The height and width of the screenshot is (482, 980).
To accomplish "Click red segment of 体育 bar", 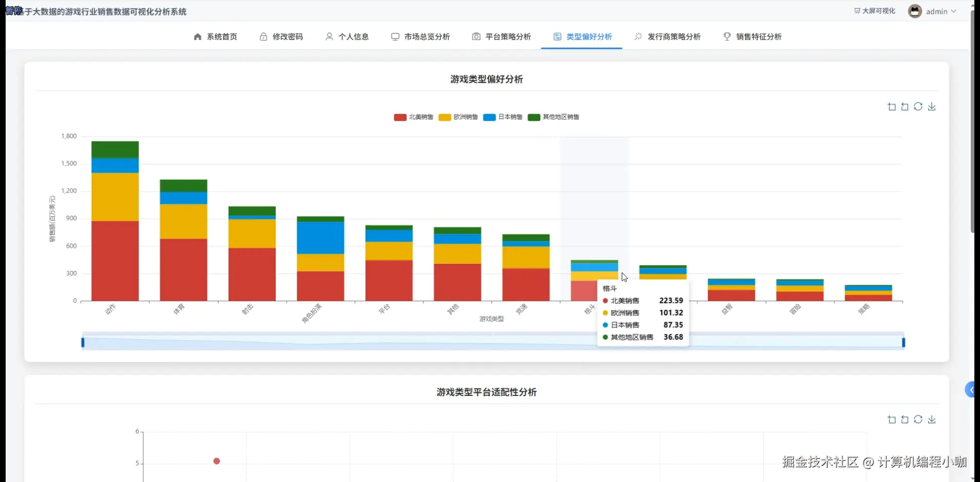I will point(183,269).
